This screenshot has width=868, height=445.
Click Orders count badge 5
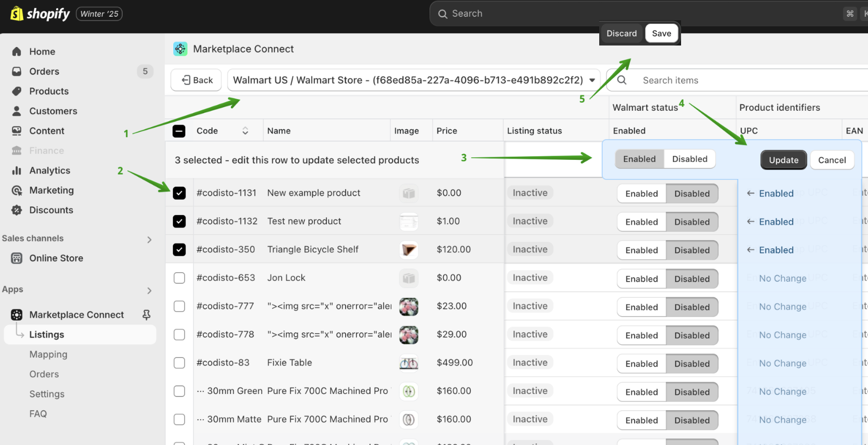click(145, 71)
